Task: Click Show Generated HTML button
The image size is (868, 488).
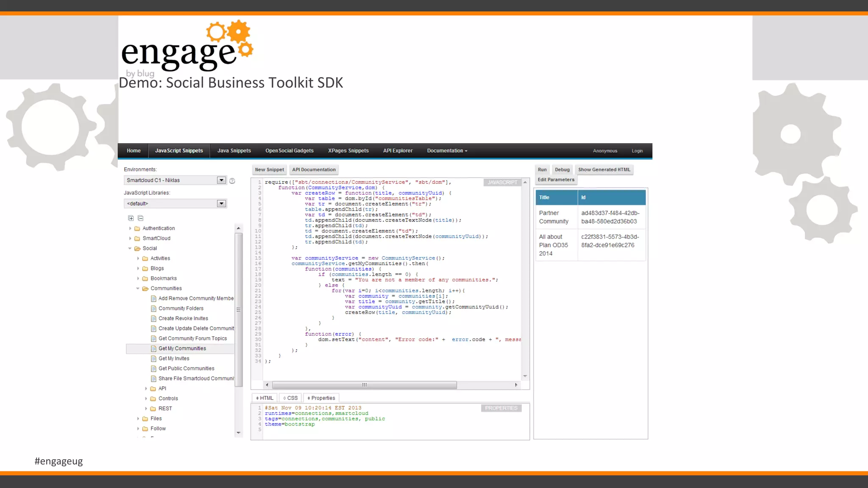Action: pyautogui.click(x=604, y=170)
